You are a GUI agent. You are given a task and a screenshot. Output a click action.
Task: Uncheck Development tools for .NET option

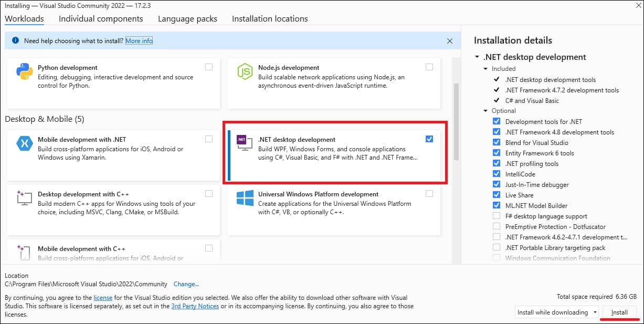point(497,121)
